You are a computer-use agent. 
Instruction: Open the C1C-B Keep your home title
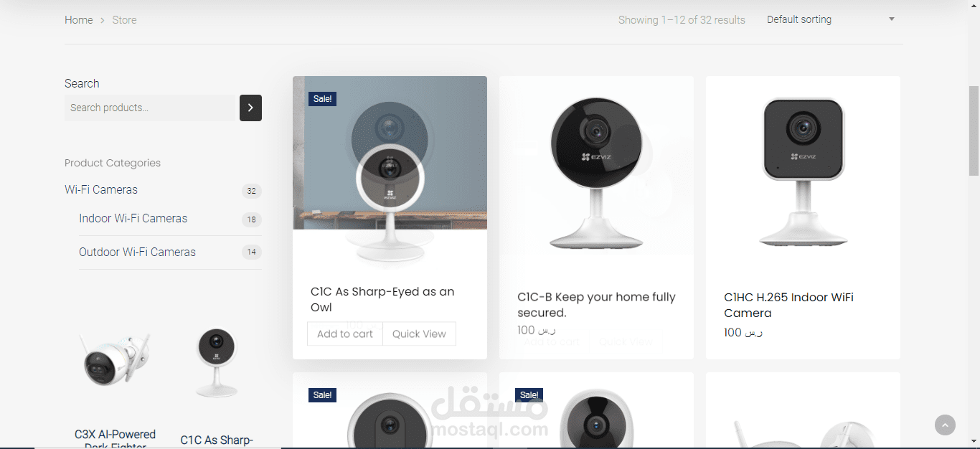point(596,305)
